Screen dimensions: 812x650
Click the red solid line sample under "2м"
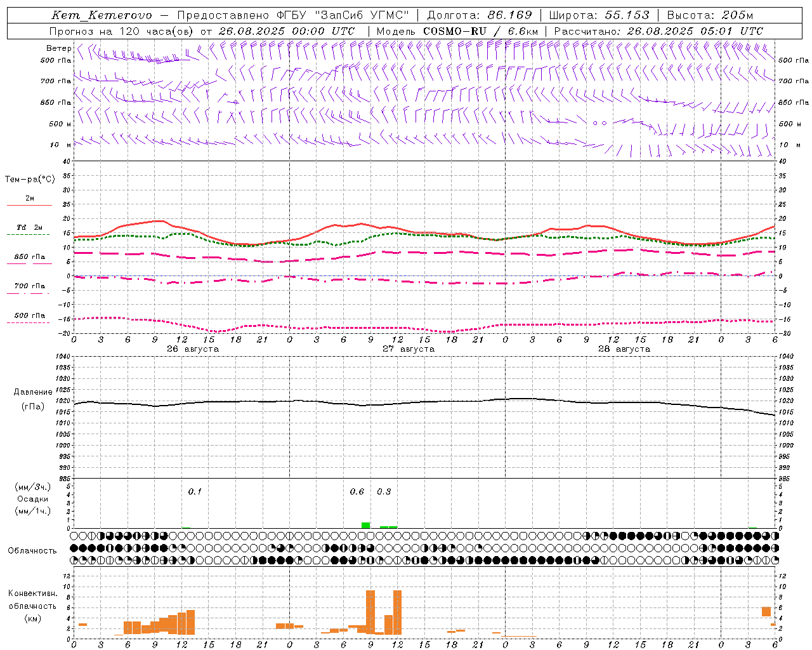(29, 205)
